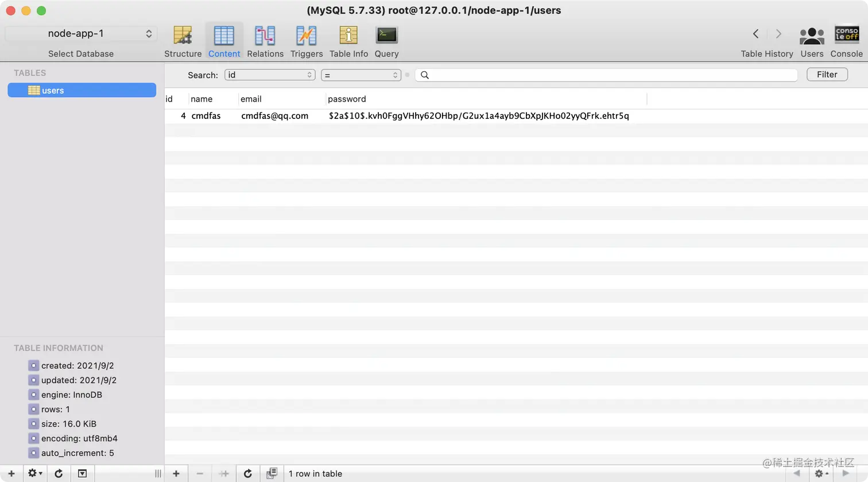Screen dimensions: 868x482
Task: Select the cmdfas name cell
Action: click(x=213, y=115)
